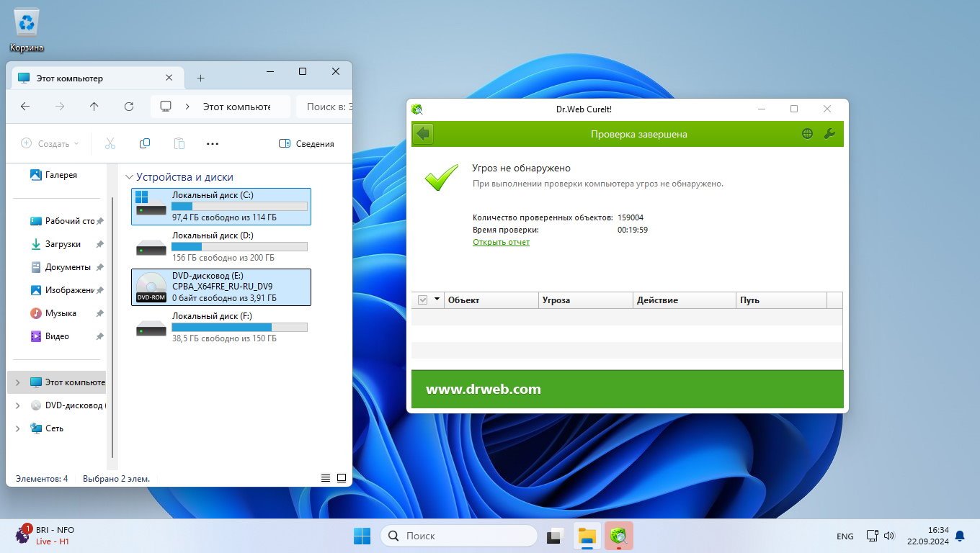Collapse the Устройства и диски group
This screenshot has width=980, height=553.
coord(129,177)
